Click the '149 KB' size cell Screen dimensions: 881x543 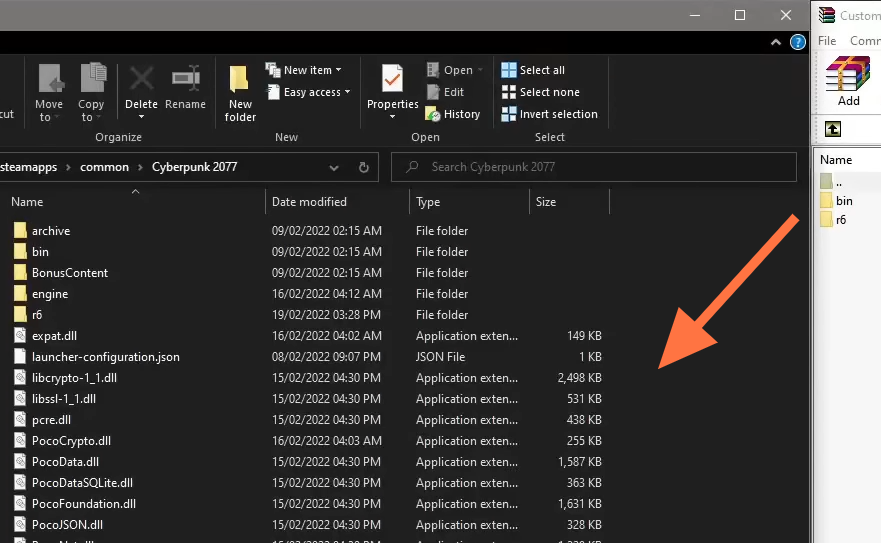point(584,336)
